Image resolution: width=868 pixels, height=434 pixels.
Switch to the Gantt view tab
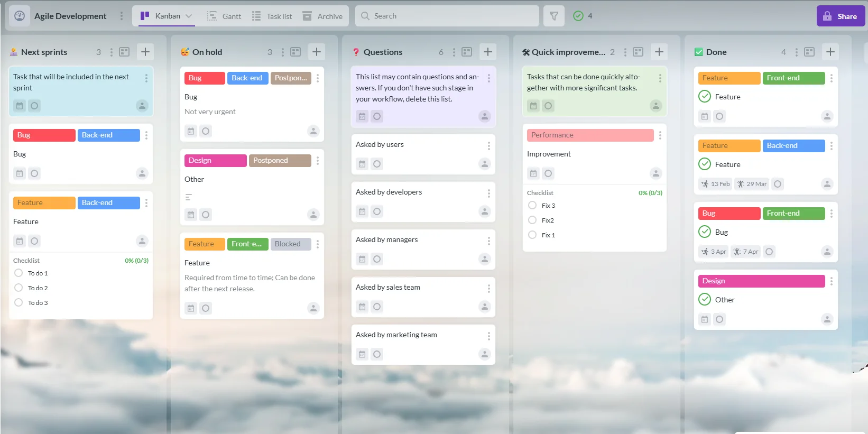point(224,16)
